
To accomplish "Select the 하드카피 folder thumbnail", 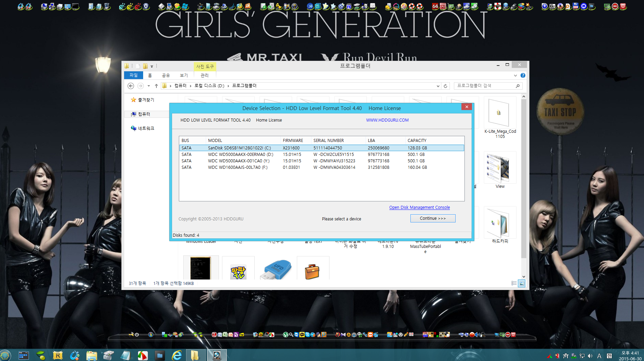I will [x=500, y=225].
